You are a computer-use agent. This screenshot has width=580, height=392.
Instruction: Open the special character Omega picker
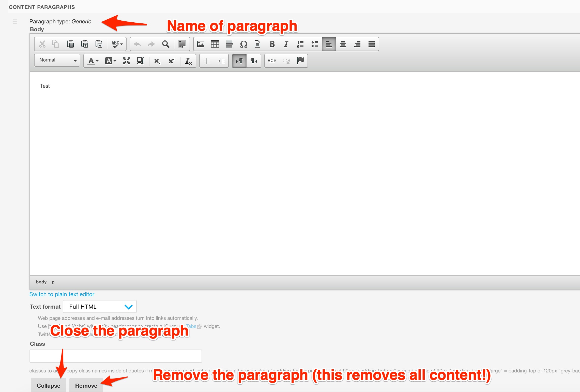tap(243, 44)
